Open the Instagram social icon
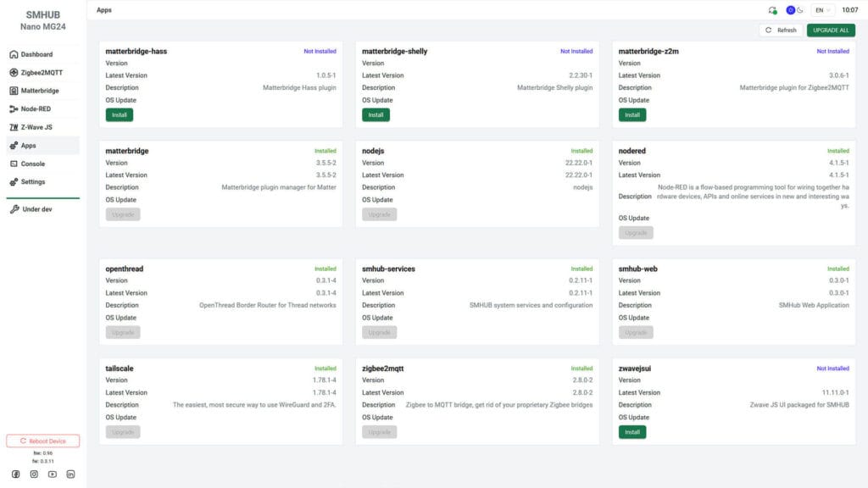The width and height of the screenshot is (868, 488). [x=33, y=474]
